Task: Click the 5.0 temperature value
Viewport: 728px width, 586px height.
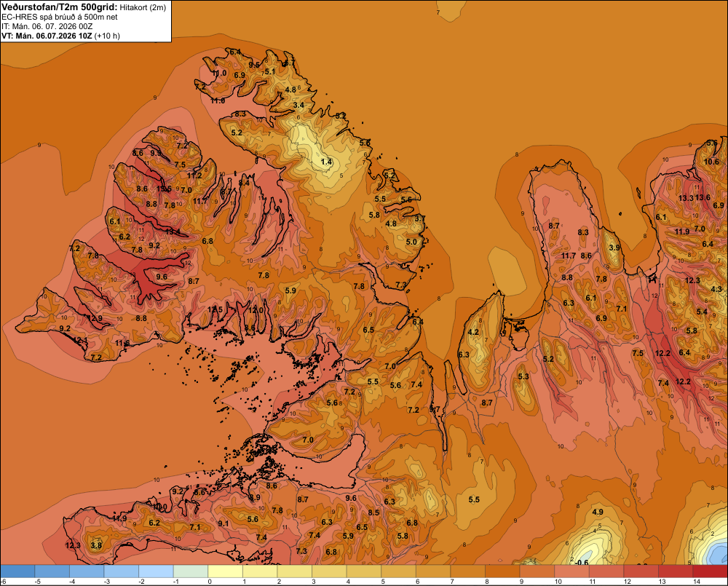Action: pyautogui.click(x=411, y=242)
